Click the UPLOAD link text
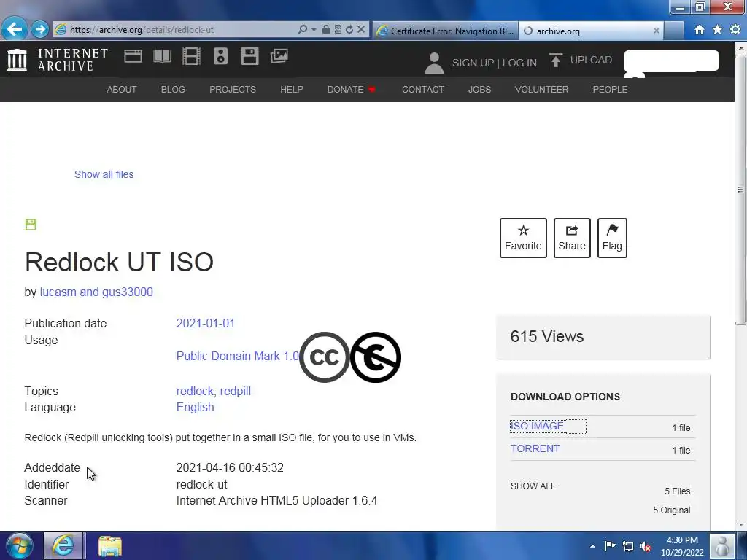 pyautogui.click(x=591, y=60)
